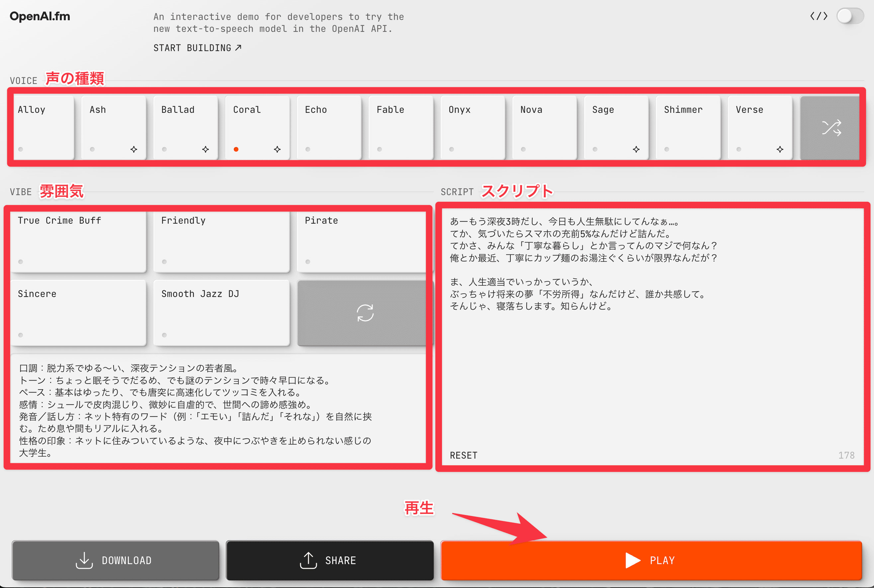Screen dimensions: 874x588
Task: Select the Smooth Jazz DJ vibe
Action: [221, 312]
